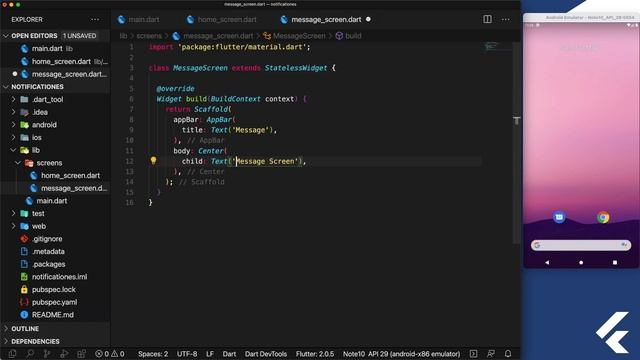Select home_screen.dart in Open Editors
640x360 pixels.
coord(61,61)
